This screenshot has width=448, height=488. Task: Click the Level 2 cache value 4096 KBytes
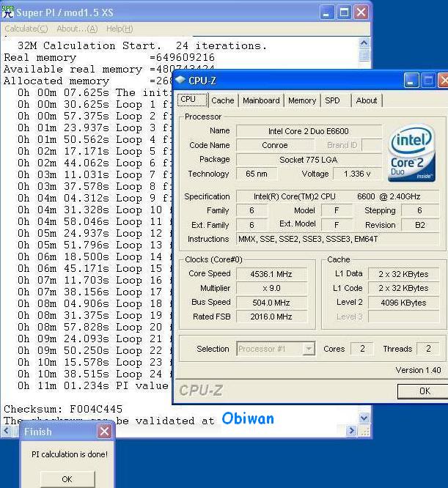tap(403, 303)
